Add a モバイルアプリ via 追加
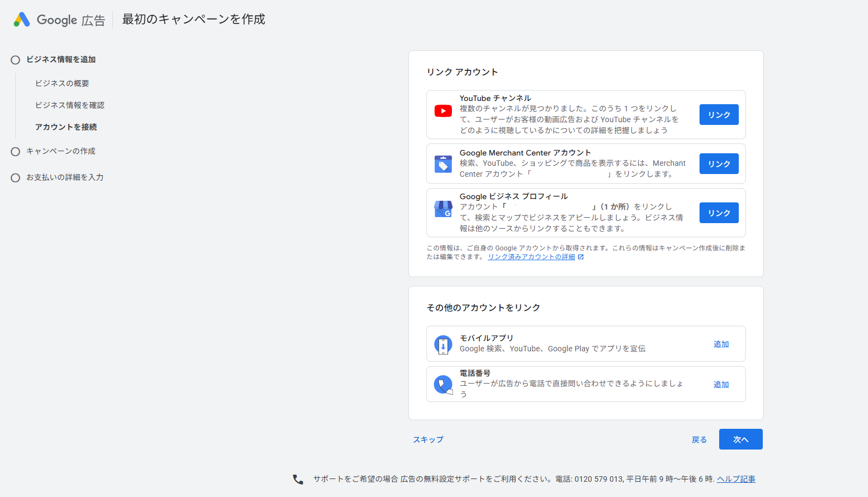Screen dimensions: 868x497 click(x=721, y=344)
